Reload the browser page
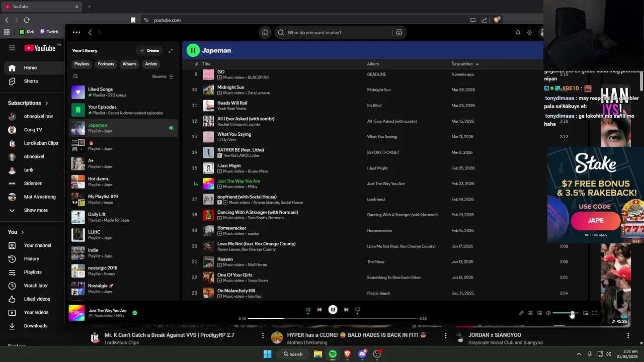Viewport: 644px width, 362px height. [x=27, y=20]
